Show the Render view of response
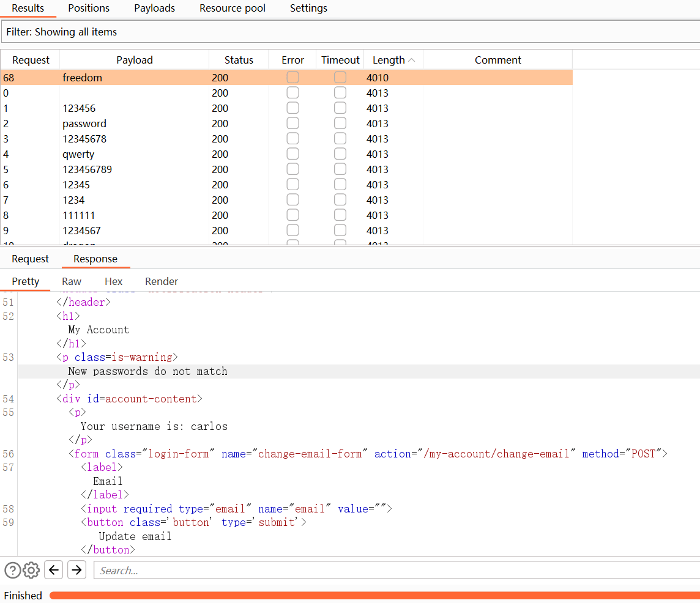 coord(162,281)
